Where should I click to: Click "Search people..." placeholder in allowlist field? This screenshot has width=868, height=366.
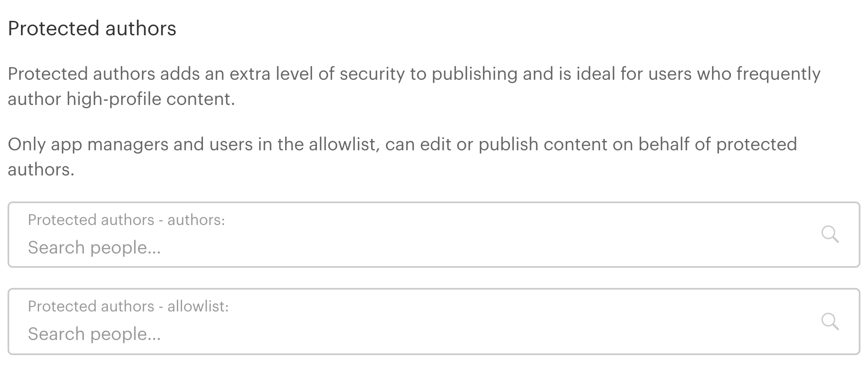click(x=94, y=334)
